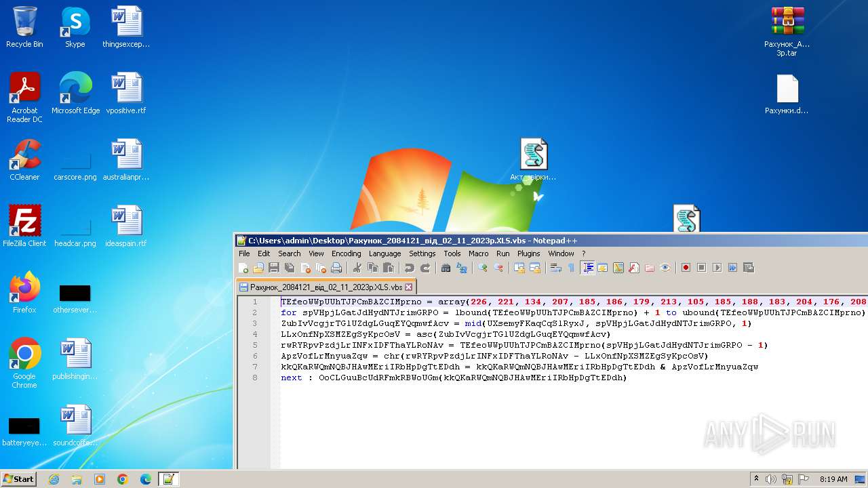Click the Copy toolbar icon
The image size is (868, 488).
373,268
